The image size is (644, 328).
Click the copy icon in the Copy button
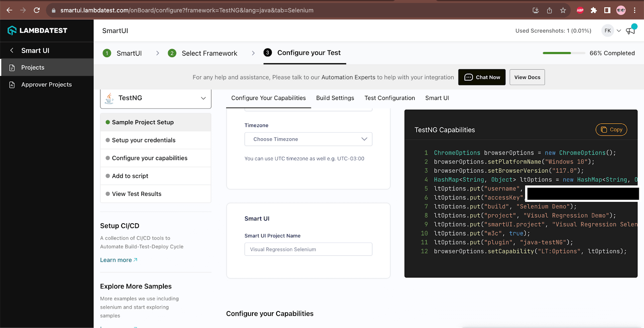(604, 130)
